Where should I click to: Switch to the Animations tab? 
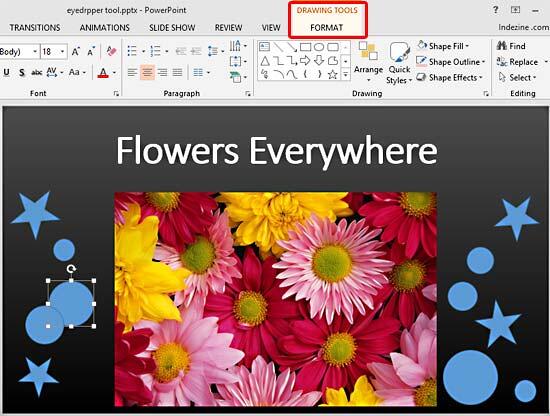coord(105,28)
